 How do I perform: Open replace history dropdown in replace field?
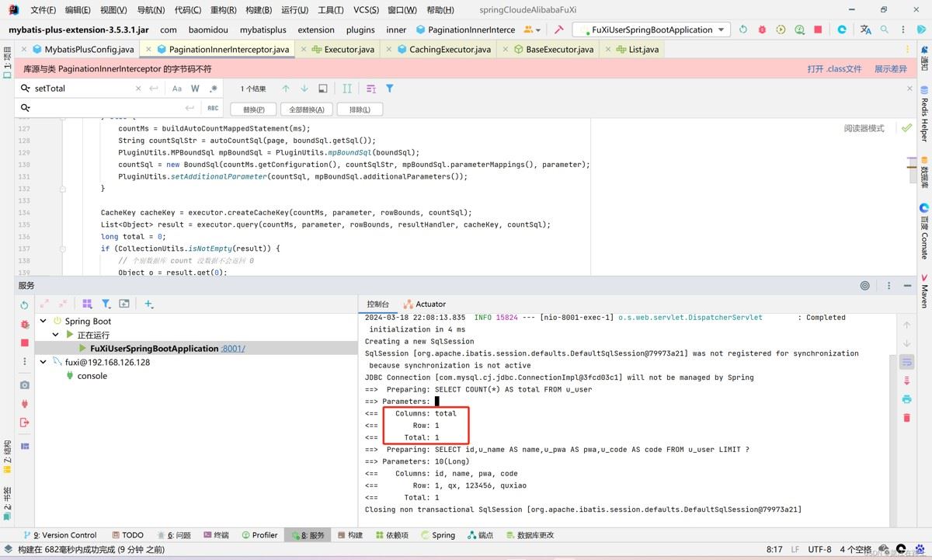(x=26, y=108)
